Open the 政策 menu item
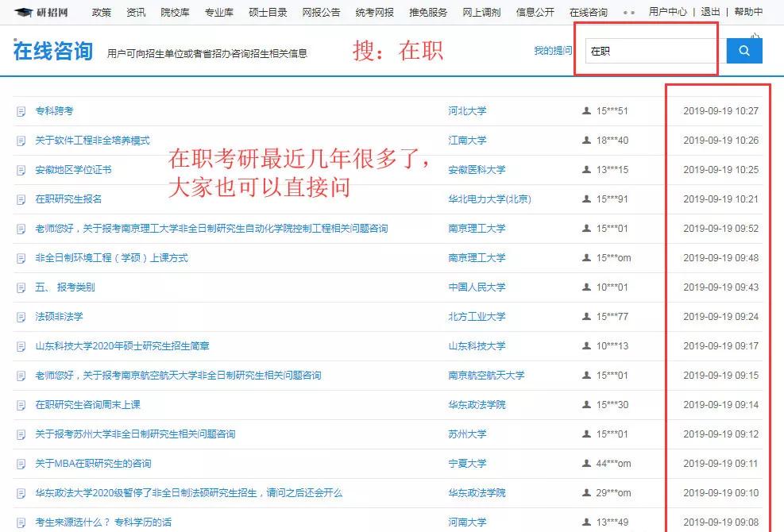784x532 pixels. (102, 12)
